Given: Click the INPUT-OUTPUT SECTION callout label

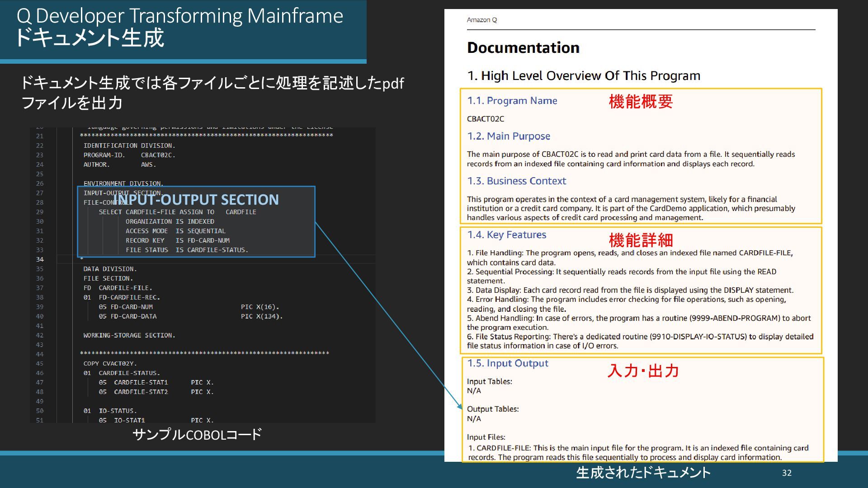Looking at the screenshot, I should pyautogui.click(x=196, y=200).
